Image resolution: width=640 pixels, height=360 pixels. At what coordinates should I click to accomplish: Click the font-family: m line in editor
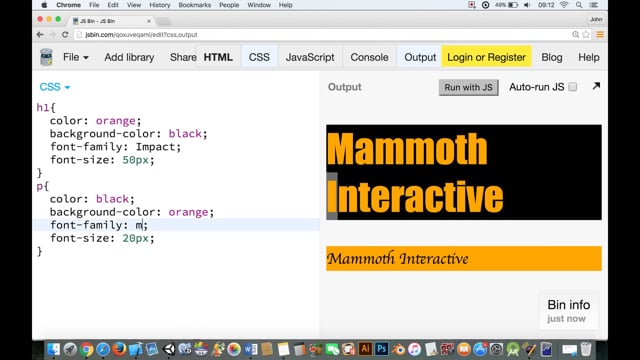pyautogui.click(x=176, y=225)
